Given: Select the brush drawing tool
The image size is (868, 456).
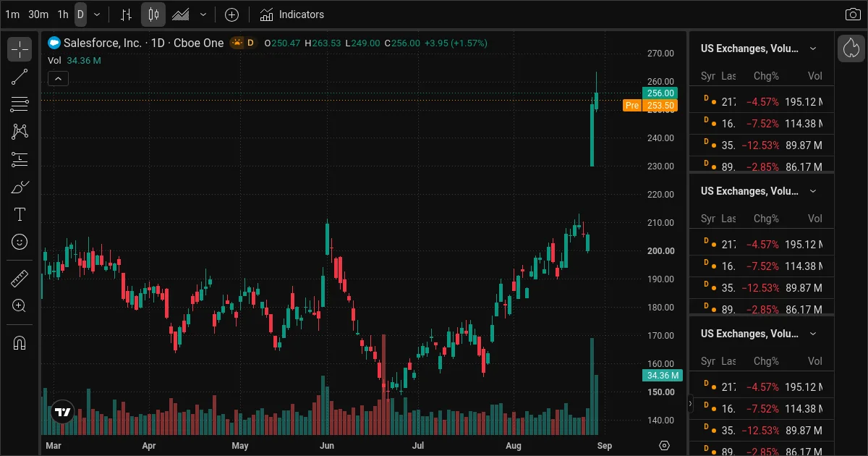Looking at the screenshot, I should click(20, 187).
